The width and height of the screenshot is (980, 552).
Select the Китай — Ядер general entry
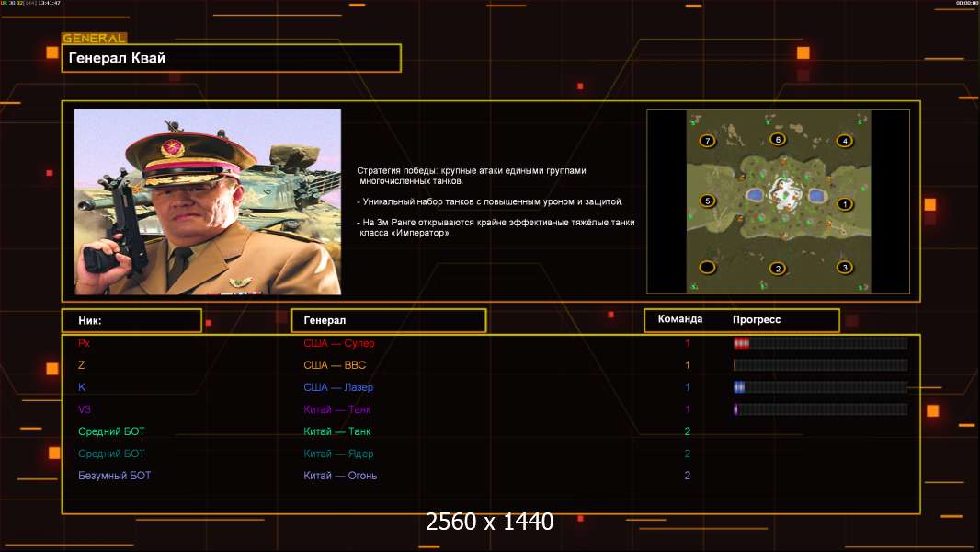click(338, 454)
